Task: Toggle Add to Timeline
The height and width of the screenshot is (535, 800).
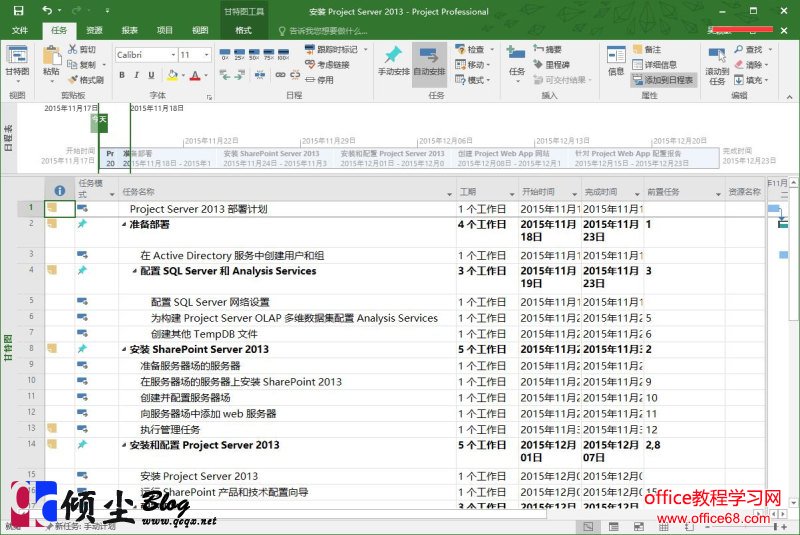Action: (663, 80)
